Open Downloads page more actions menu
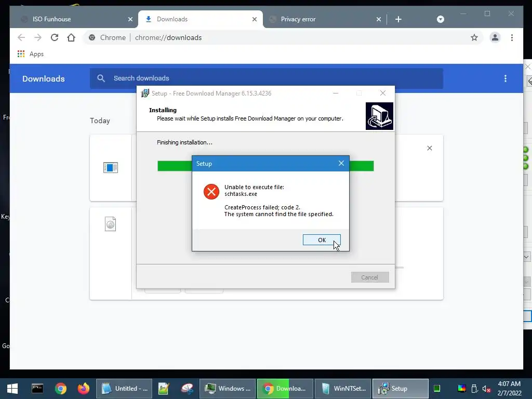 pyautogui.click(x=505, y=78)
